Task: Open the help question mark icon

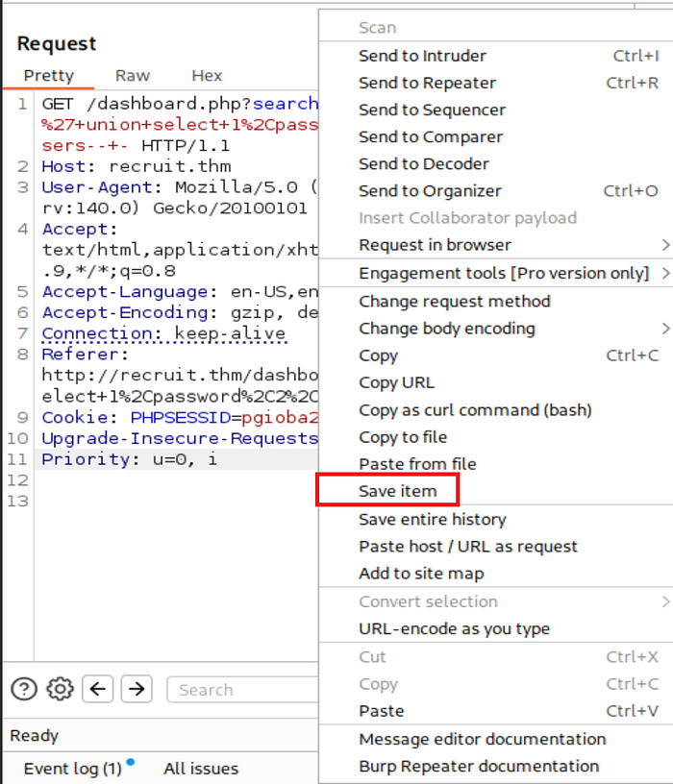Action: (x=23, y=689)
